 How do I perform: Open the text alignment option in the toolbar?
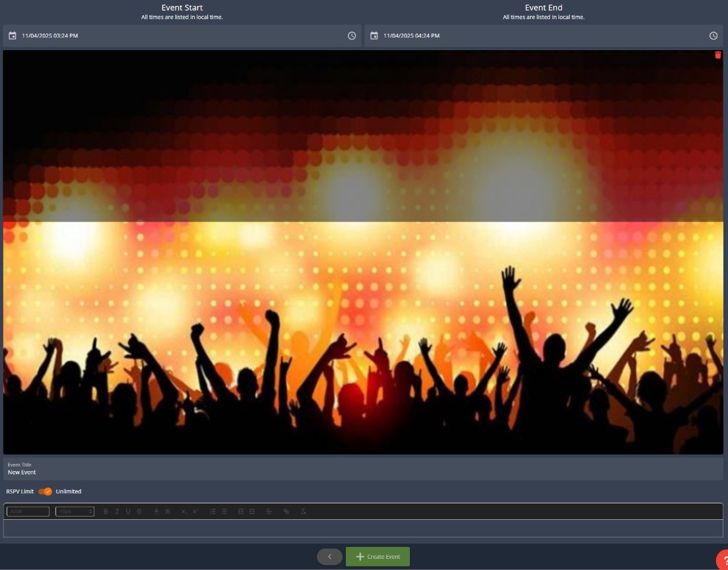[x=269, y=511]
